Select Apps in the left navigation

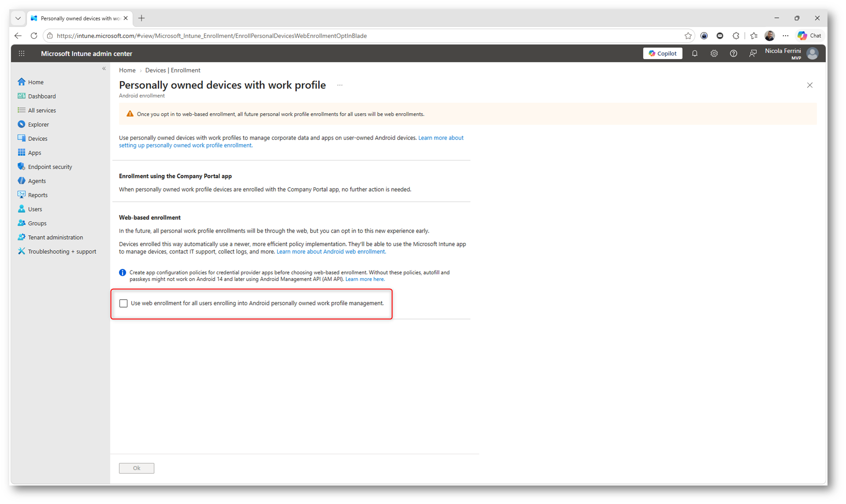coord(34,152)
